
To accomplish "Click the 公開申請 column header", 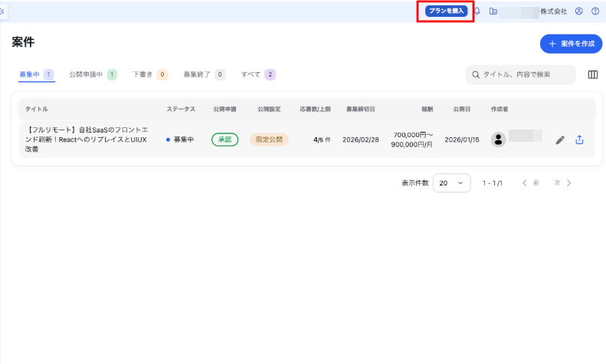I will pyautogui.click(x=224, y=109).
